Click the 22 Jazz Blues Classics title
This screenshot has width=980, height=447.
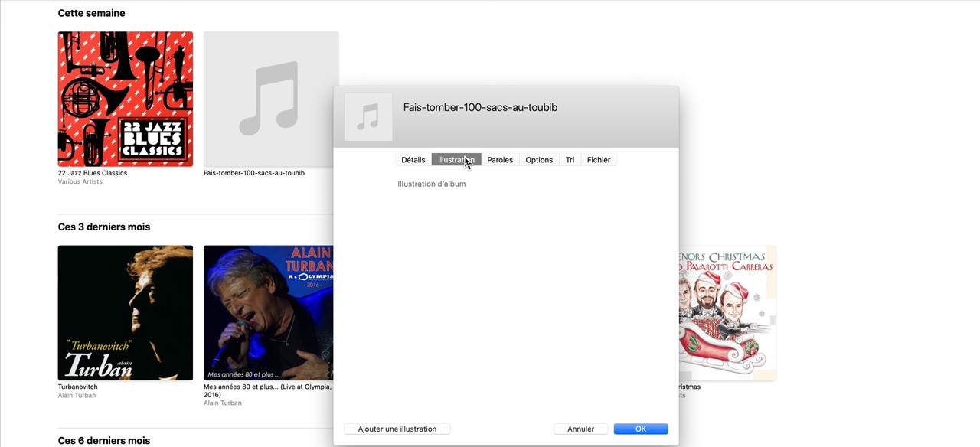(93, 173)
